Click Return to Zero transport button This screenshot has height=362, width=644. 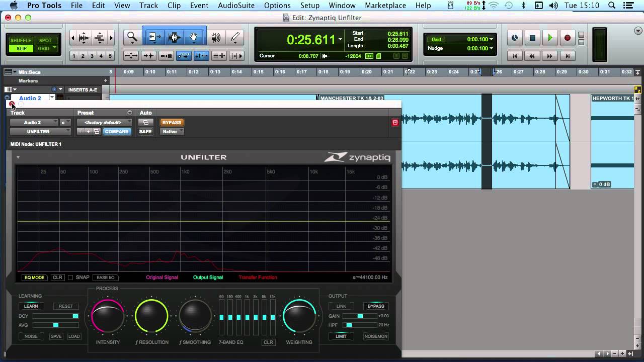point(514,56)
